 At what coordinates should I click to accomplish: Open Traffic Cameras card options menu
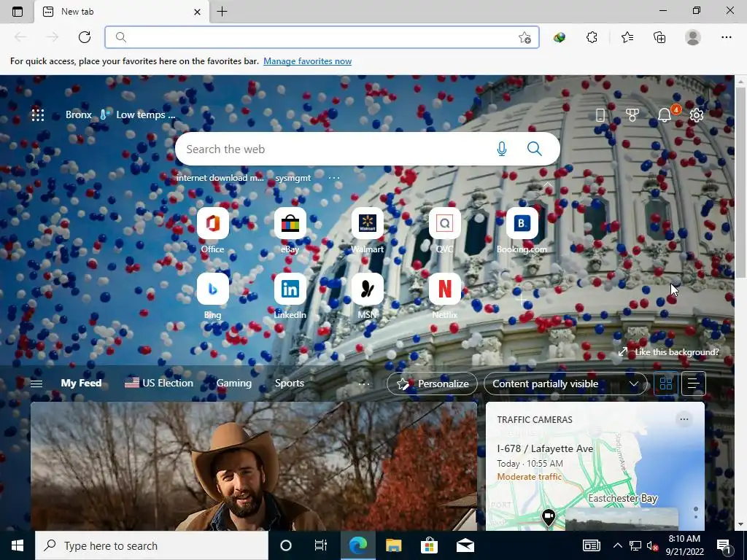coord(684,419)
